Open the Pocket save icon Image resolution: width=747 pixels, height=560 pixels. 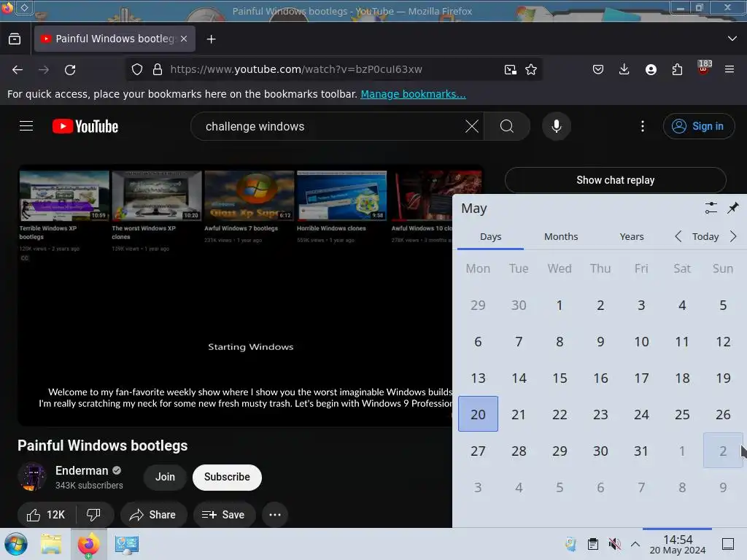(598, 69)
